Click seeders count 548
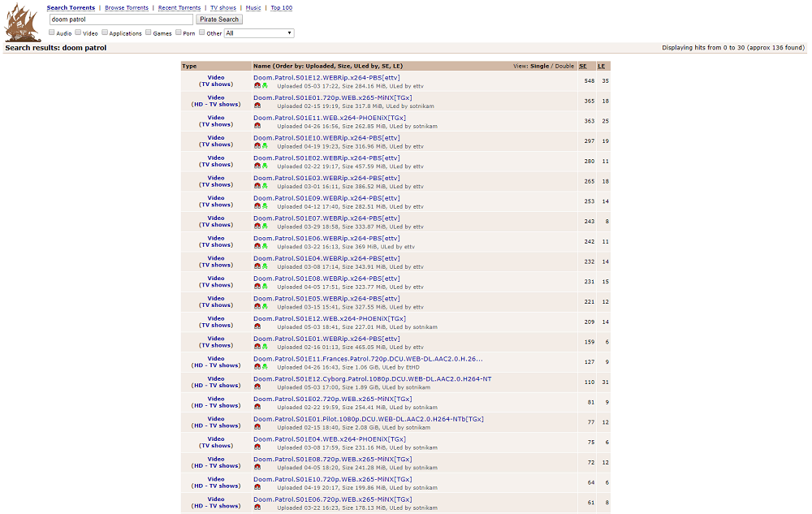The height and width of the screenshot is (514, 812). [x=590, y=81]
